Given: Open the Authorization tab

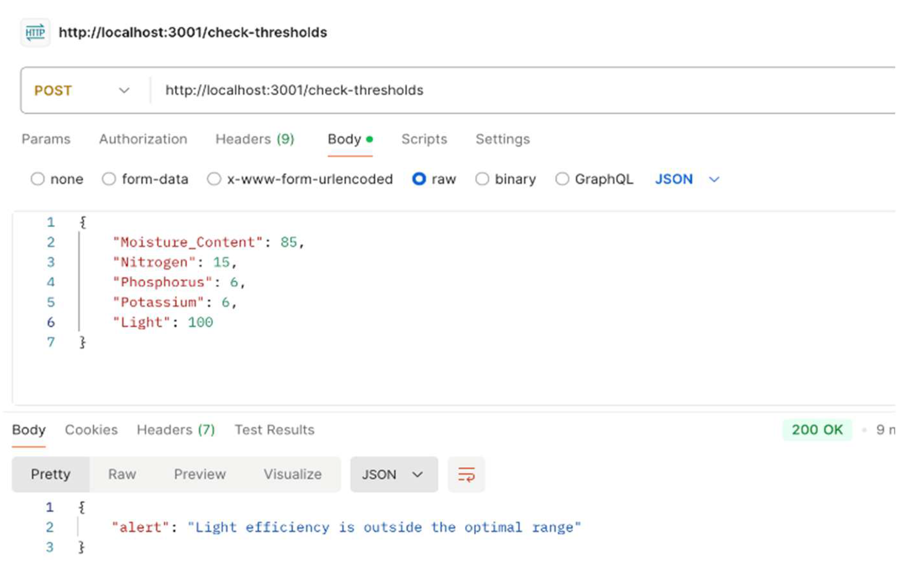Looking at the screenshot, I should (143, 139).
